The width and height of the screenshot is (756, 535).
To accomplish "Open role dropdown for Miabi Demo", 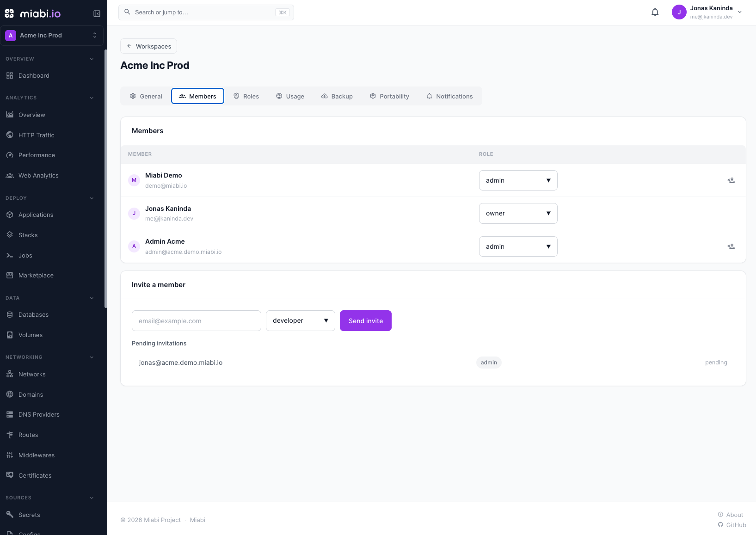I will coord(518,180).
